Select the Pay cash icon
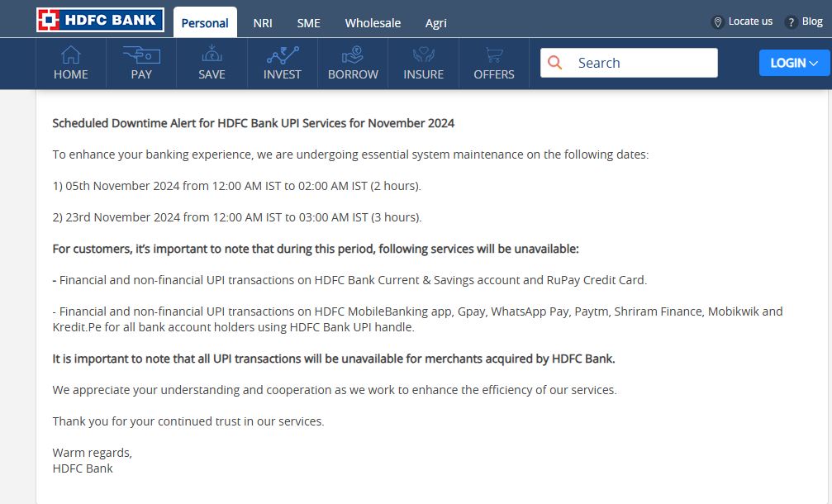 point(141,55)
